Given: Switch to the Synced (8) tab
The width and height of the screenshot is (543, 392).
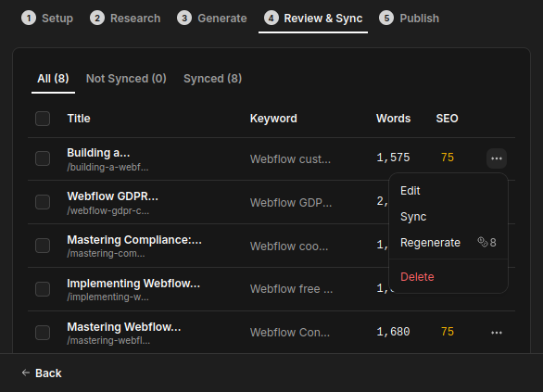Looking at the screenshot, I should 212,79.
